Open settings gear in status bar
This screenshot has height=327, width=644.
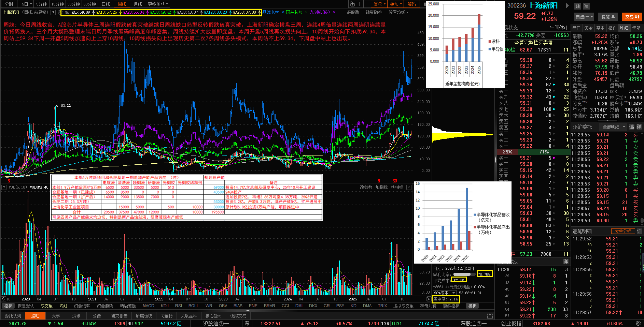pyautogui.click(x=638, y=323)
